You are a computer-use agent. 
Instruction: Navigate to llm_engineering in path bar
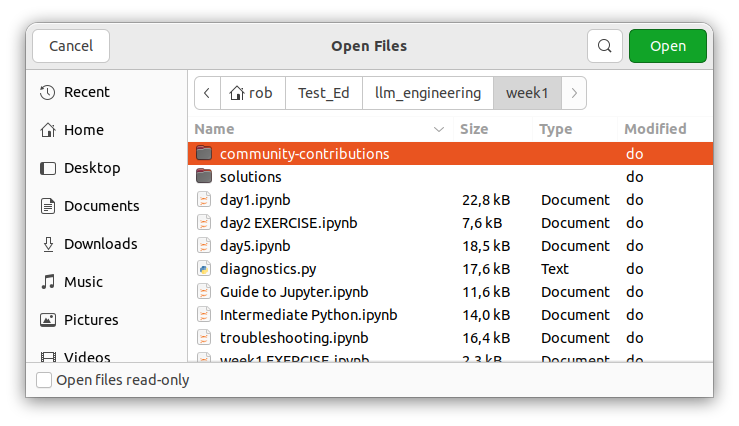pyautogui.click(x=427, y=93)
